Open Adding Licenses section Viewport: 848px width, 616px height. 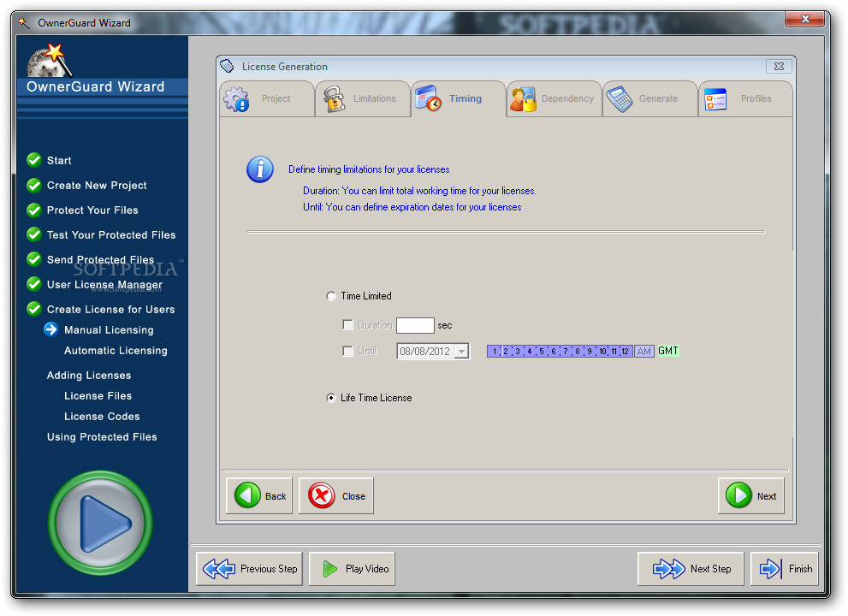89,376
